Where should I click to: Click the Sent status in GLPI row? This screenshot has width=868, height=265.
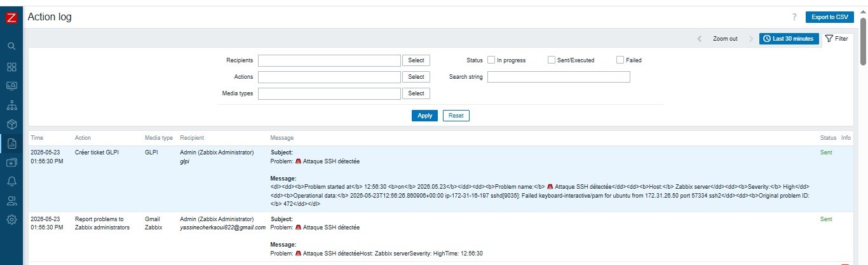825,153
